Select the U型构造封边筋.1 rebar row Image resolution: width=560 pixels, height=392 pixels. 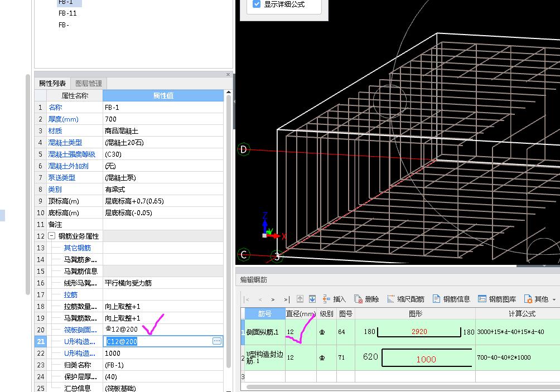[264, 357]
